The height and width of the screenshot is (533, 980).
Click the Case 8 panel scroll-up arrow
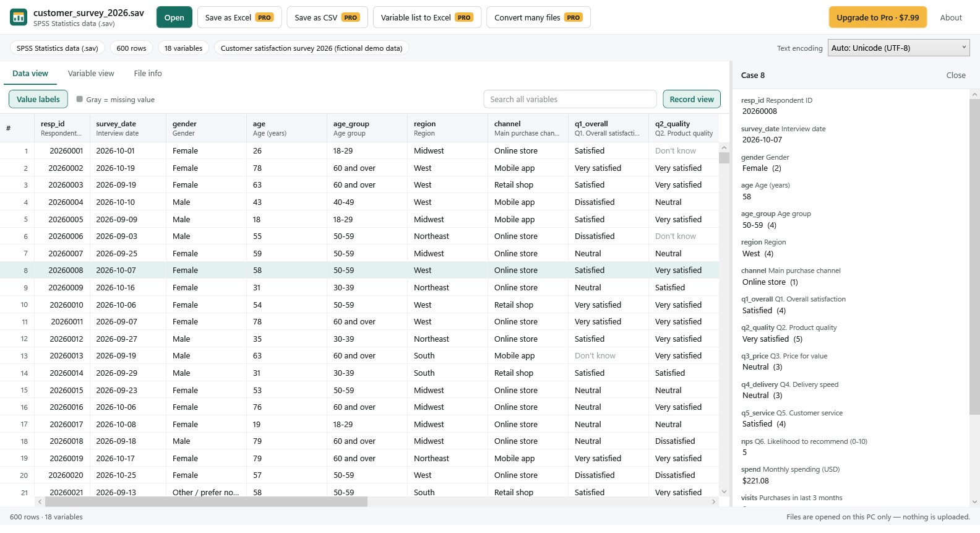[x=974, y=95]
